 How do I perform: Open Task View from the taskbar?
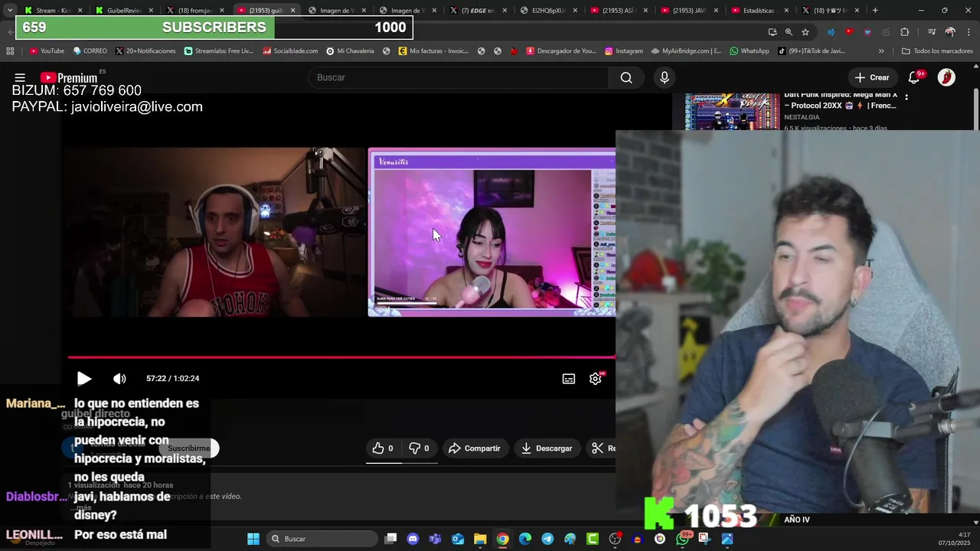(x=390, y=539)
